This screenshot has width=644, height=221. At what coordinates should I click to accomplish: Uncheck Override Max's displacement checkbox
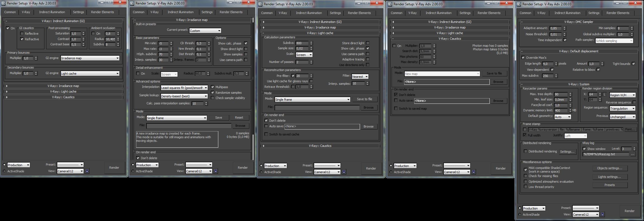coord(523,58)
